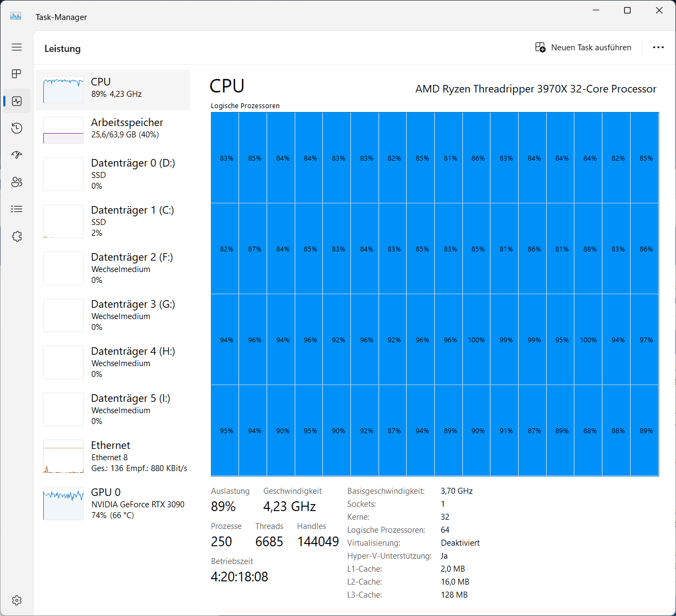Select Datenträger 3 (G:) entry

click(x=113, y=315)
